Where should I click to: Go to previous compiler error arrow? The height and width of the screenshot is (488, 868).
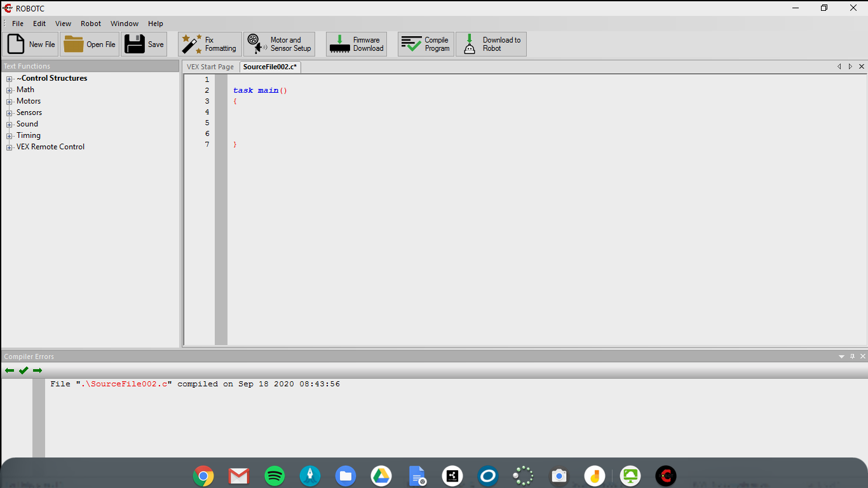[x=10, y=370]
